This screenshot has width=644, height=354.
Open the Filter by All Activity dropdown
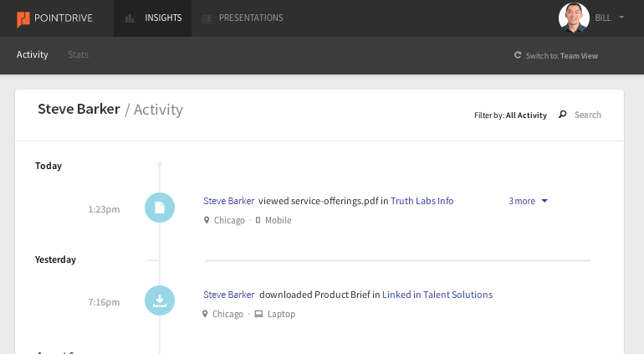pos(510,115)
